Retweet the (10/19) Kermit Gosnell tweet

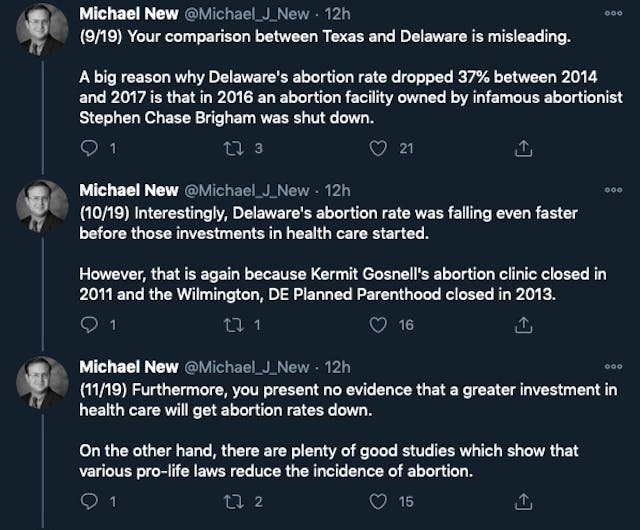tap(233, 324)
